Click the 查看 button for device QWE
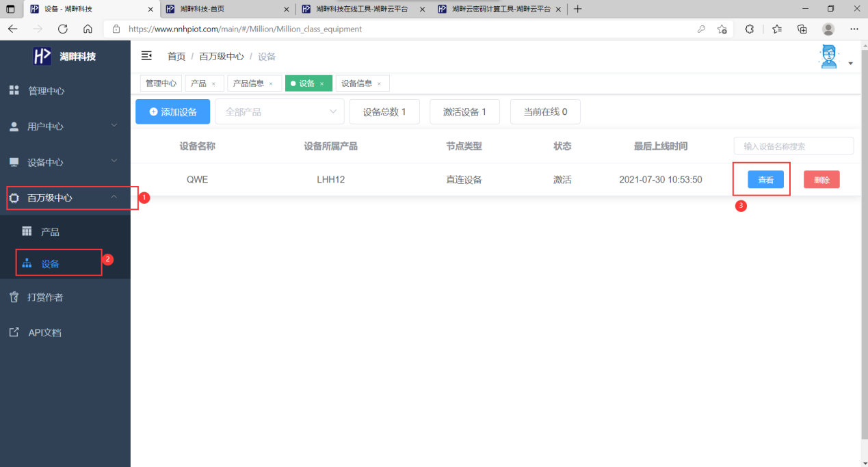Screen dimensions: 868x467 765,179
